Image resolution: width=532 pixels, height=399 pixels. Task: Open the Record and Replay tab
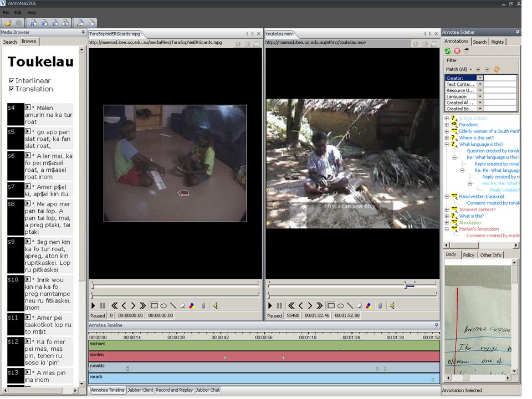click(174, 390)
